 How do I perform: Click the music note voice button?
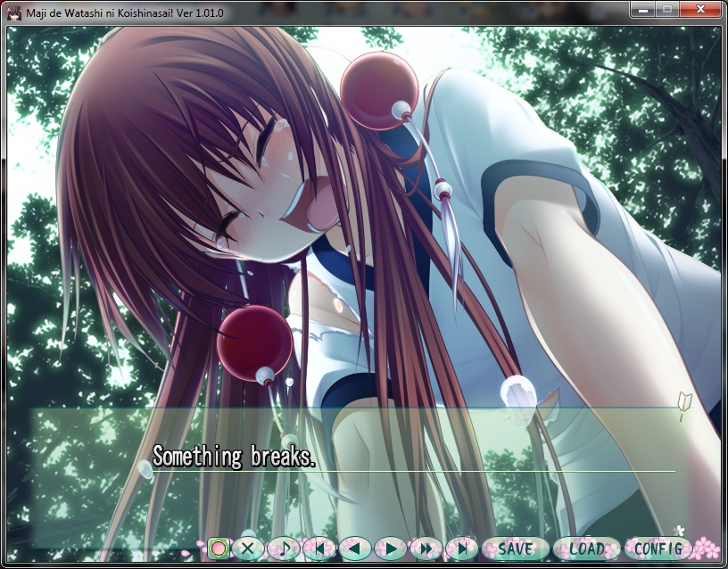click(283, 549)
